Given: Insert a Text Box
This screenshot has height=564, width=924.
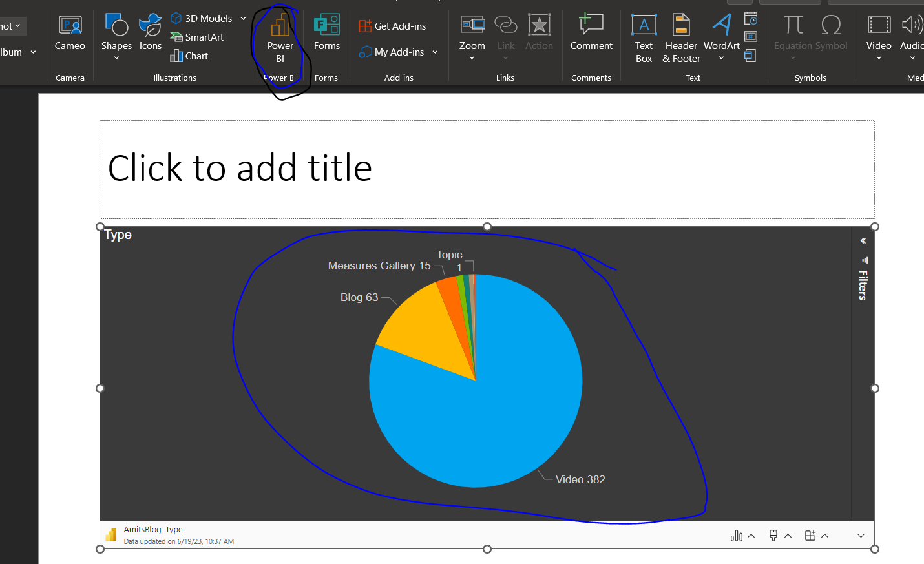Looking at the screenshot, I should coord(644,39).
